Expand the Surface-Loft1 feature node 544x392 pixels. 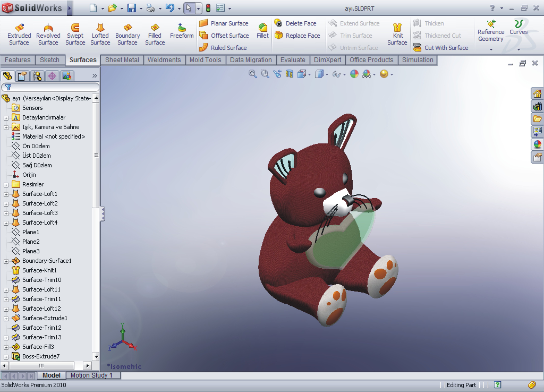point(6,194)
